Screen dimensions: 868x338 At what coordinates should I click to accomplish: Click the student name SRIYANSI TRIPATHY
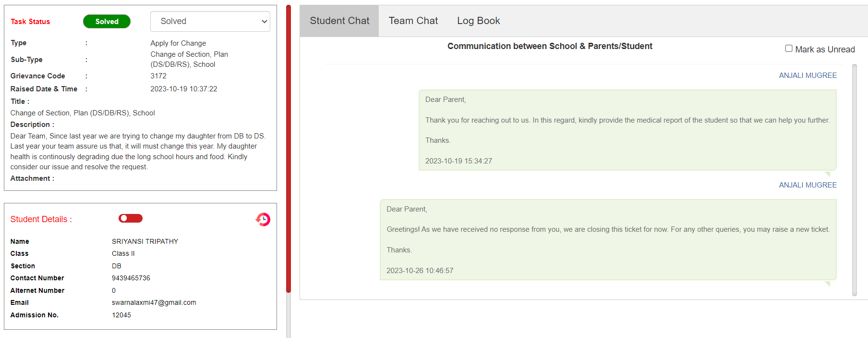[145, 241]
